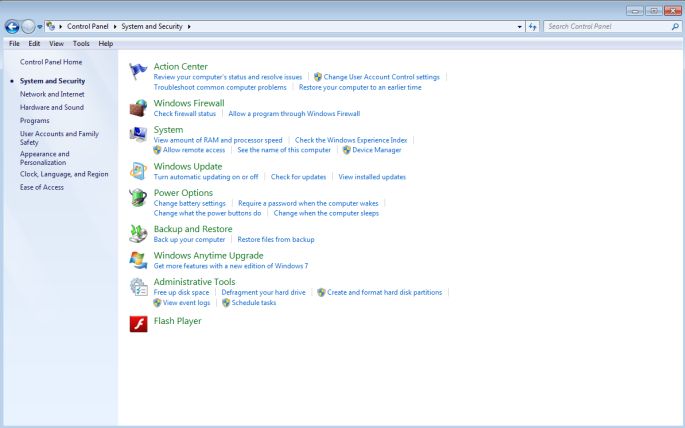Open the Action Center heading
The width and height of the screenshot is (685, 428).
click(x=180, y=66)
